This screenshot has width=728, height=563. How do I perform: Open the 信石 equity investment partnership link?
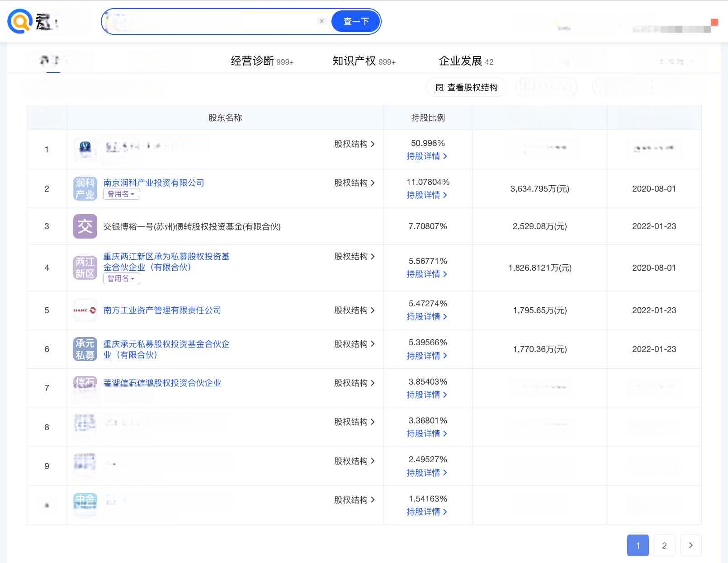[x=162, y=383]
